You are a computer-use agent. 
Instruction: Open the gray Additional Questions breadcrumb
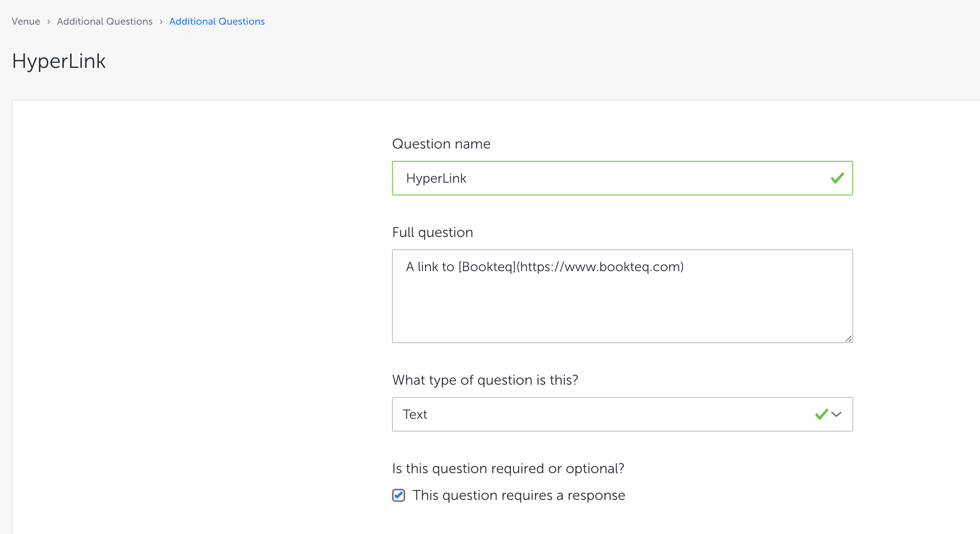[105, 21]
